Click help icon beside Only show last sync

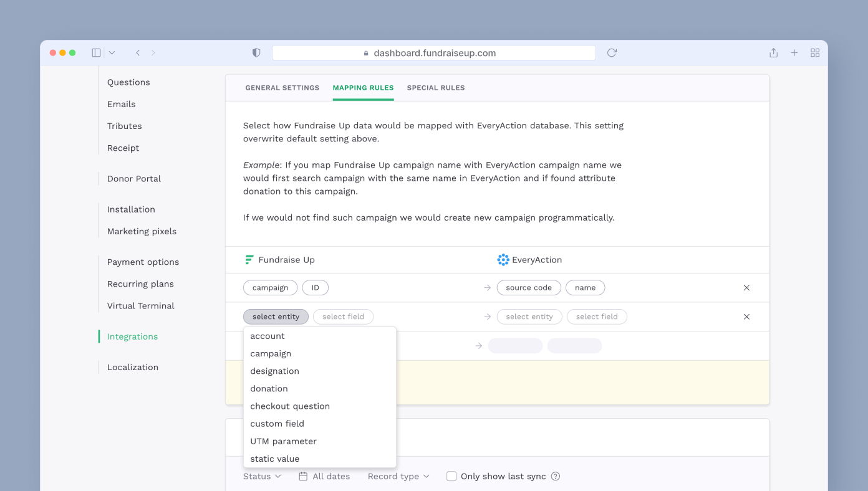pyautogui.click(x=556, y=476)
